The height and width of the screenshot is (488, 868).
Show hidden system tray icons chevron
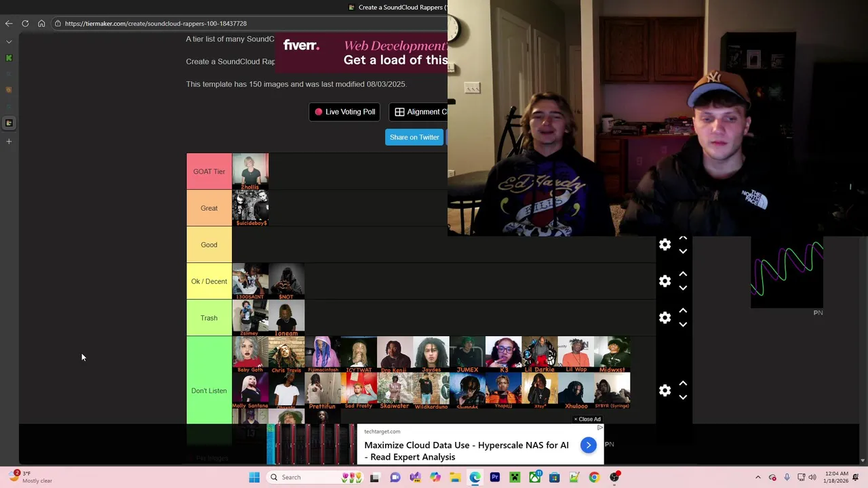click(758, 477)
